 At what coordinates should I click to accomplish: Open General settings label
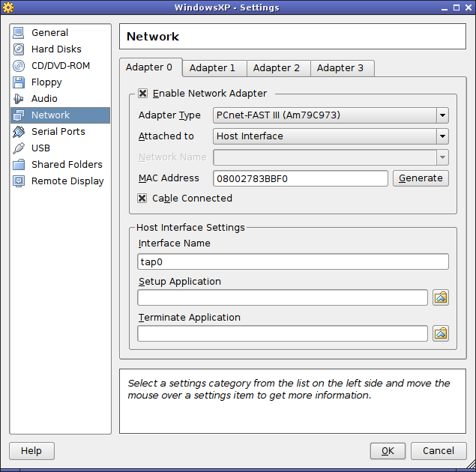click(x=49, y=33)
